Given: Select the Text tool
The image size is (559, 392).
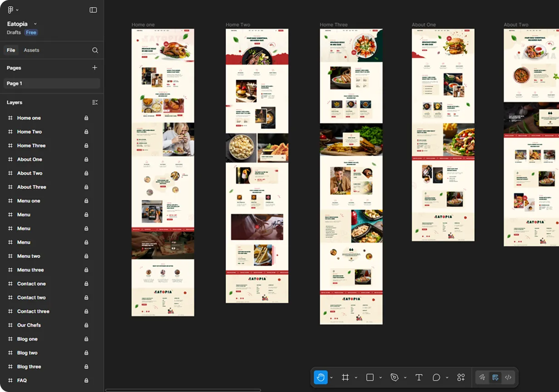Looking at the screenshot, I should [x=419, y=377].
